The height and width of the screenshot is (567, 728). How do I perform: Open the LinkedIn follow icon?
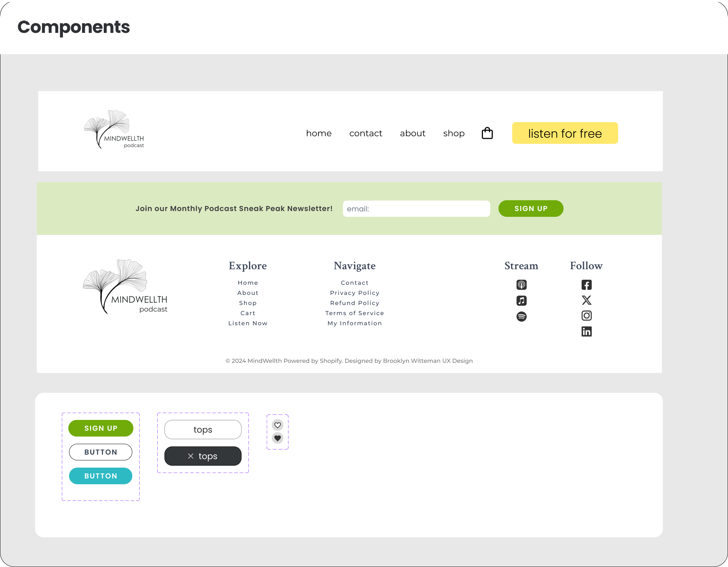586,331
